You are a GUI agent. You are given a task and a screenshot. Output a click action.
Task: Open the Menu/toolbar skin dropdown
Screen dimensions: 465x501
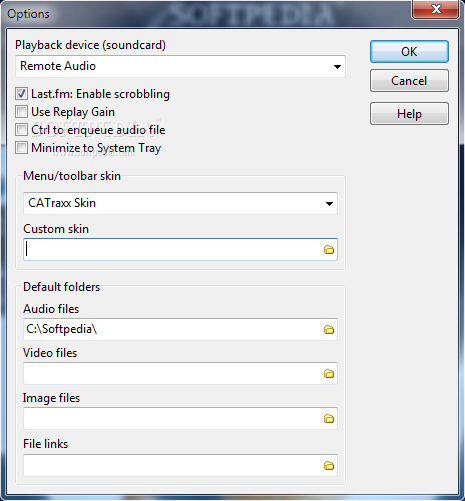point(329,203)
